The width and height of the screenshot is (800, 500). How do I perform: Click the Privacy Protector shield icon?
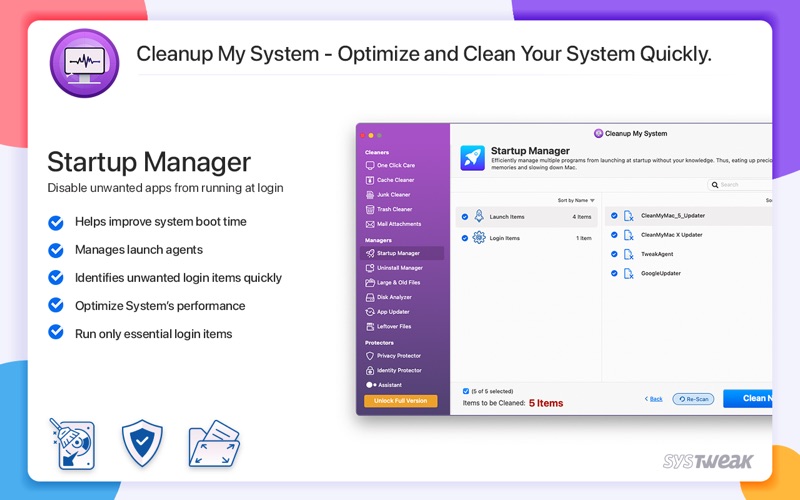370,356
